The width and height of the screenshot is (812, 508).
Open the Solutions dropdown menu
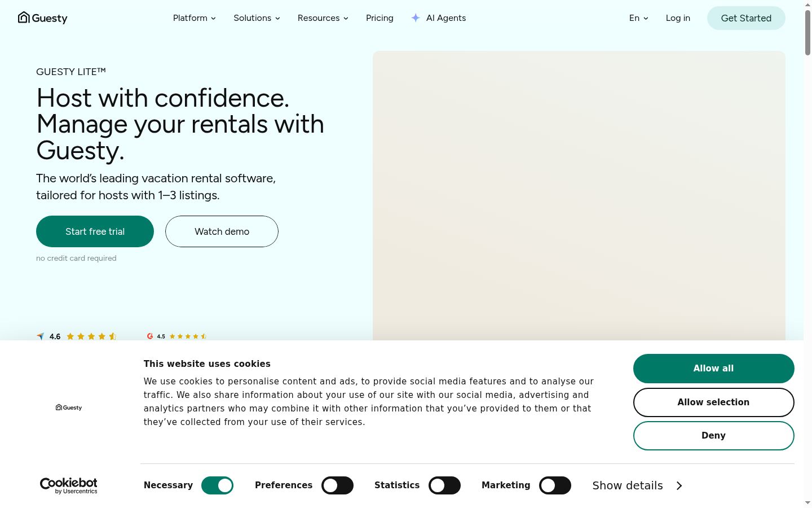point(257,18)
